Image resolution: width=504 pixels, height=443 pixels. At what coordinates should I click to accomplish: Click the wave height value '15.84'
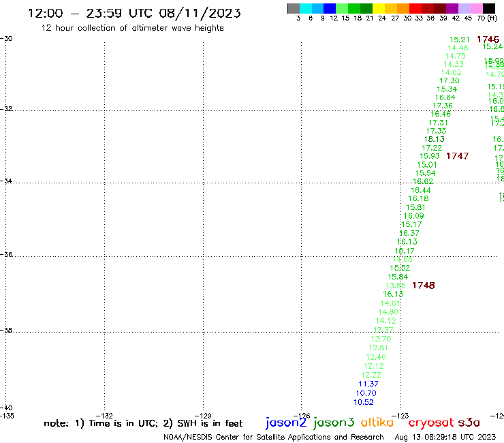point(398,277)
